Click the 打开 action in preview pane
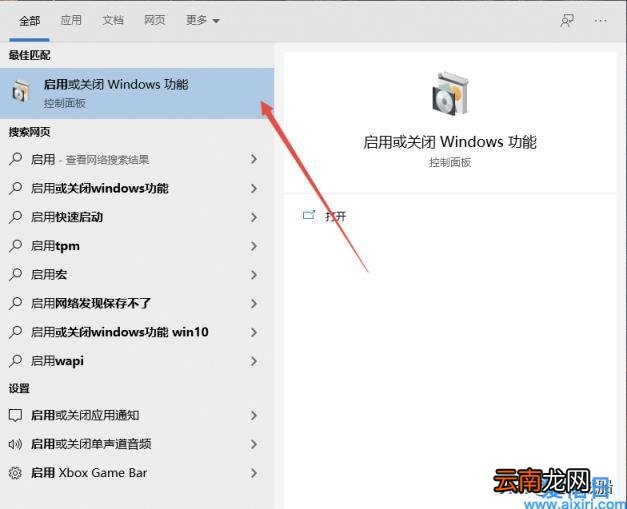 point(335,216)
